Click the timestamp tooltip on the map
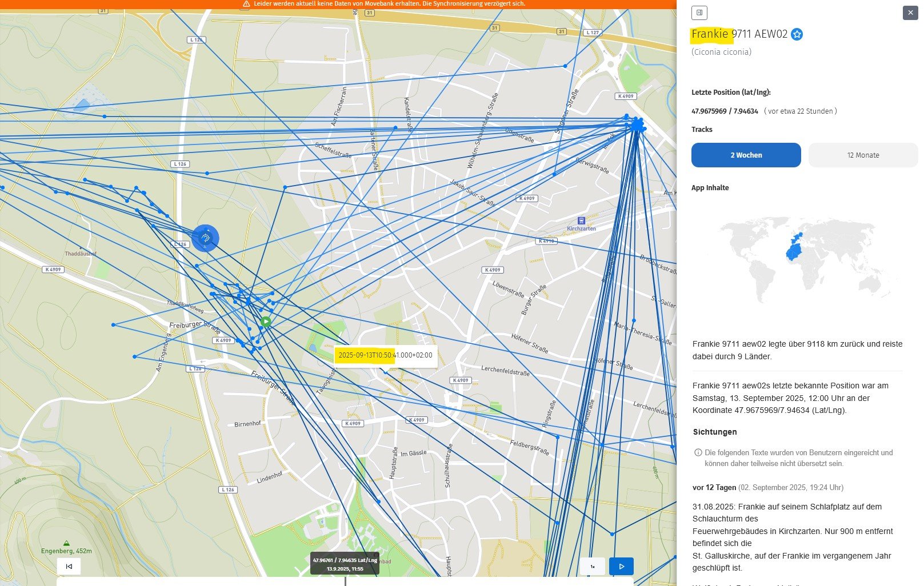Screen dimensions: 924x586 point(385,355)
